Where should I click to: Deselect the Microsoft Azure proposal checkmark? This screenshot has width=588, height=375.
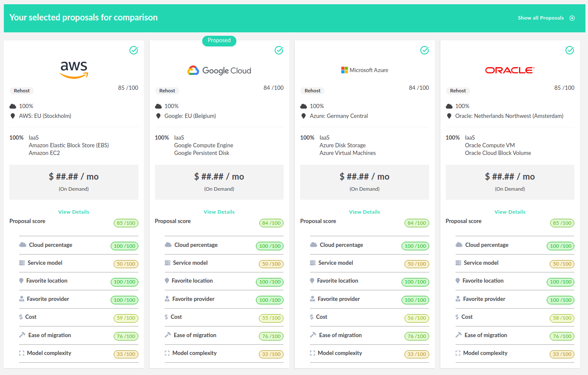click(425, 50)
